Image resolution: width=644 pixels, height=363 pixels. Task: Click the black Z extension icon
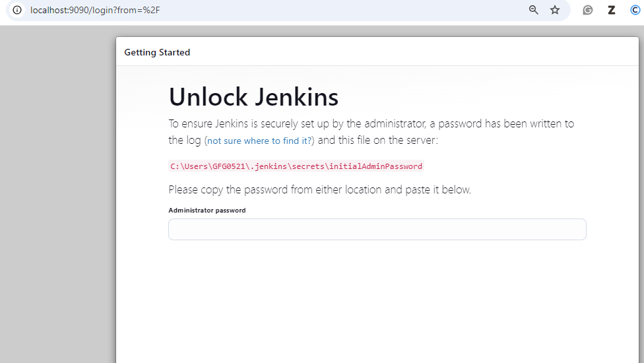point(612,10)
